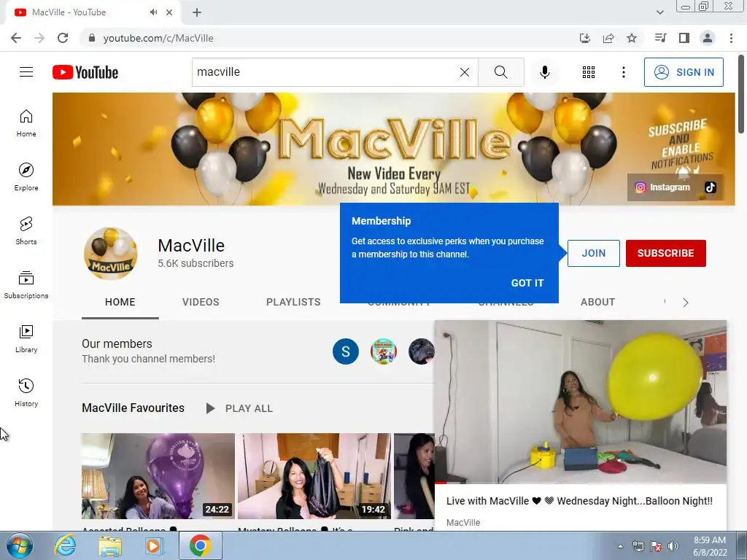Open the MacVille Favourites section title

pyautogui.click(x=133, y=408)
